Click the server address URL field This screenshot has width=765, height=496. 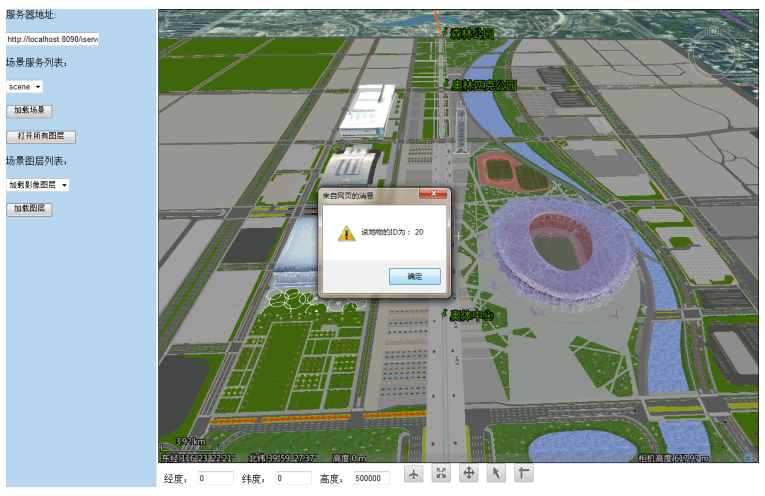coord(52,39)
